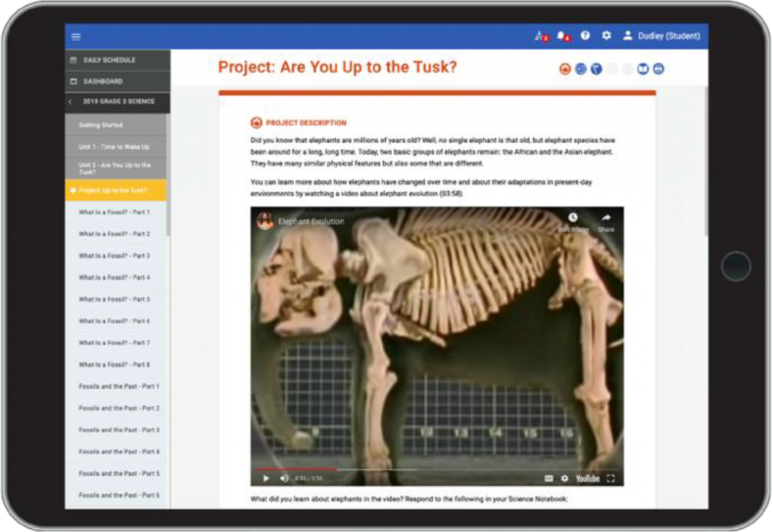Play the Elephant Evolution video
Viewport: 772px width, 532px height.
(x=266, y=478)
